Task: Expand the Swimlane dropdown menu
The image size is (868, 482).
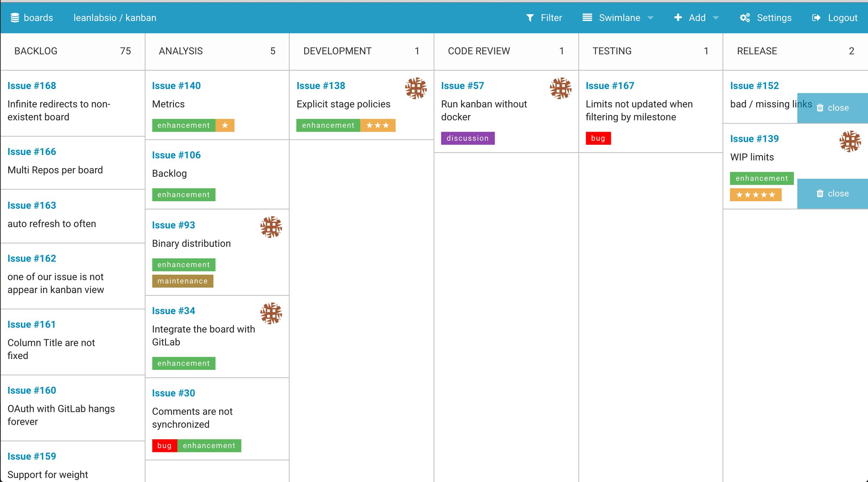Action: [x=653, y=18]
